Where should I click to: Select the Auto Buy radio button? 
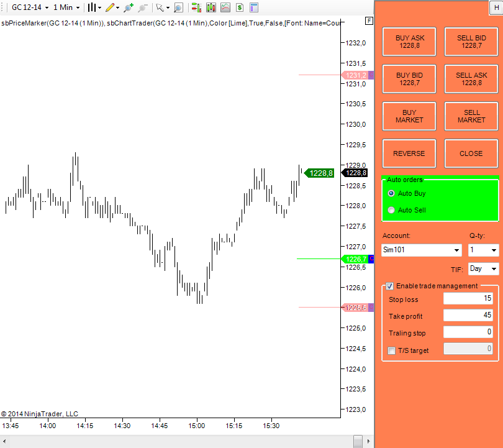tap(391, 193)
